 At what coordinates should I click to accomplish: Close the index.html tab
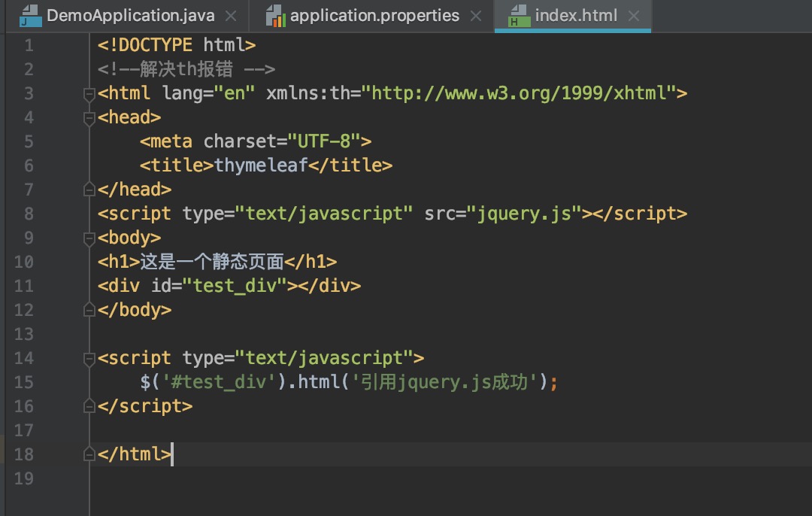tap(634, 16)
